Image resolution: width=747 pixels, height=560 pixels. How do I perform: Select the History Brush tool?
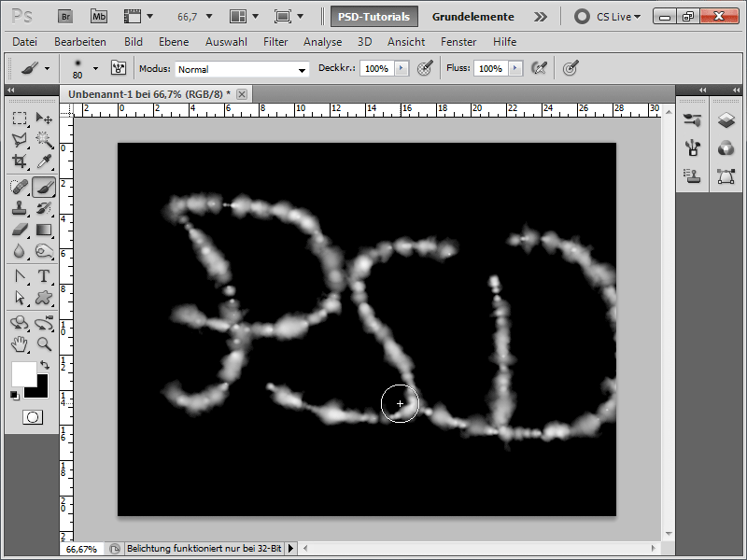click(x=44, y=208)
